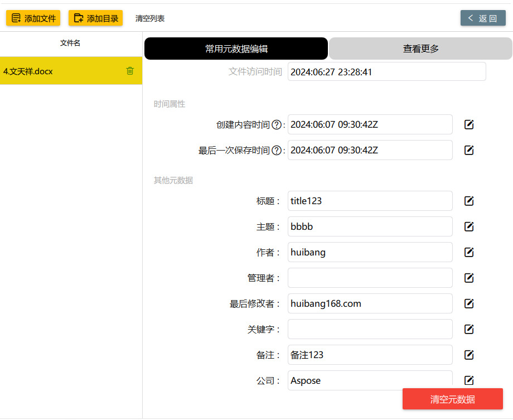The image size is (513, 420).
Task: Click the edit icon for 管理者
Action: coord(469,278)
